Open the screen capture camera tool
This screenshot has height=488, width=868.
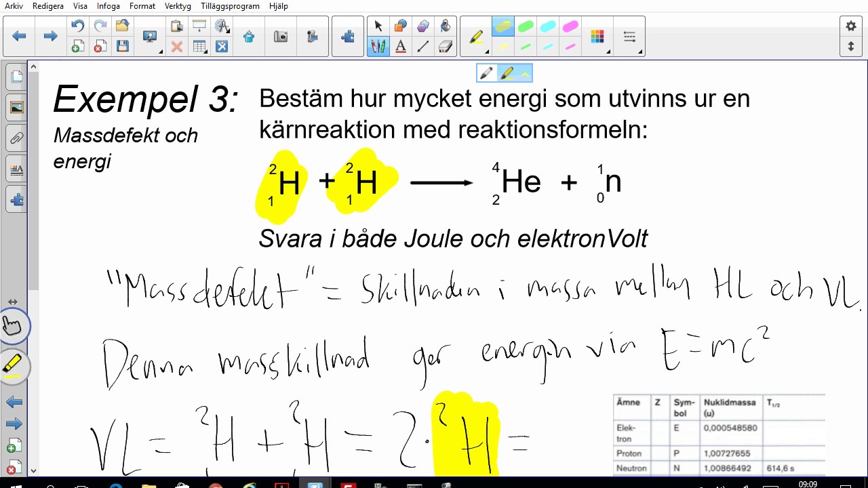[281, 37]
